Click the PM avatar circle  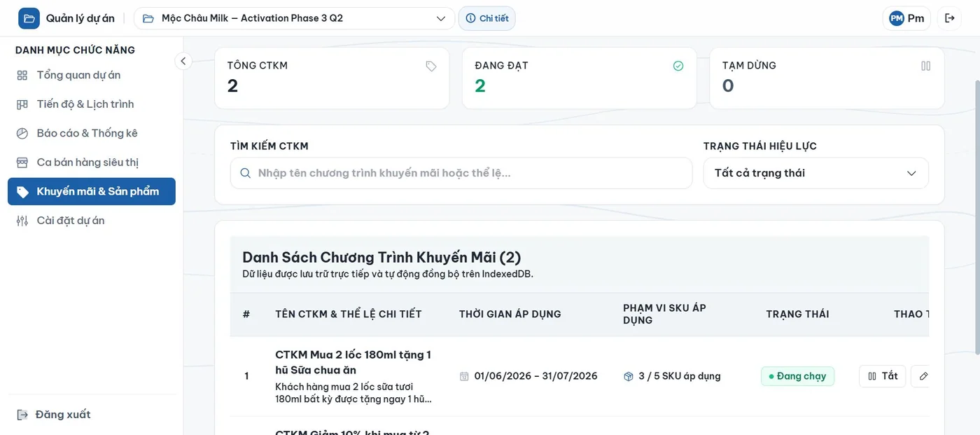point(897,18)
